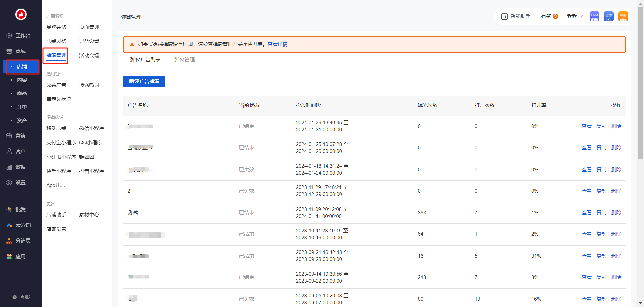Open 微信小程序 in the submenu

[92, 128]
